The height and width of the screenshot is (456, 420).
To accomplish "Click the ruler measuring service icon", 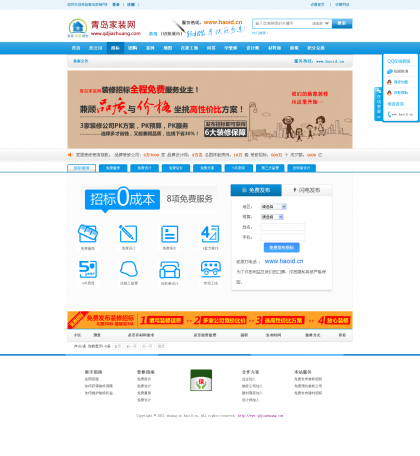I will (88, 233).
